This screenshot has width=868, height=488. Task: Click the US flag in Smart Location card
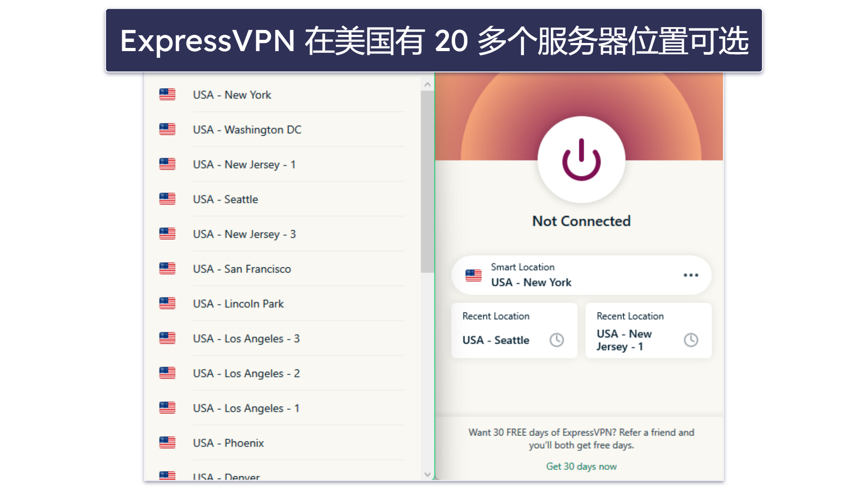[x=473, y=275]
